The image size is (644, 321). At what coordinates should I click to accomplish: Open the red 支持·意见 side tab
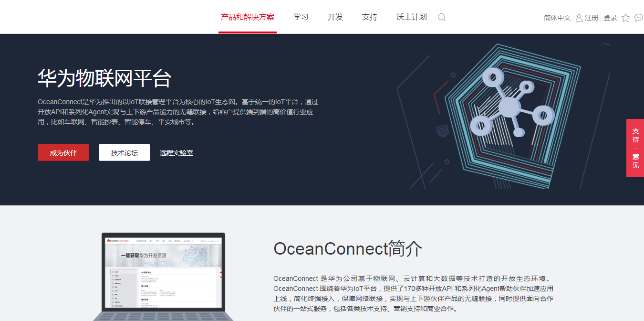[635, 148]
